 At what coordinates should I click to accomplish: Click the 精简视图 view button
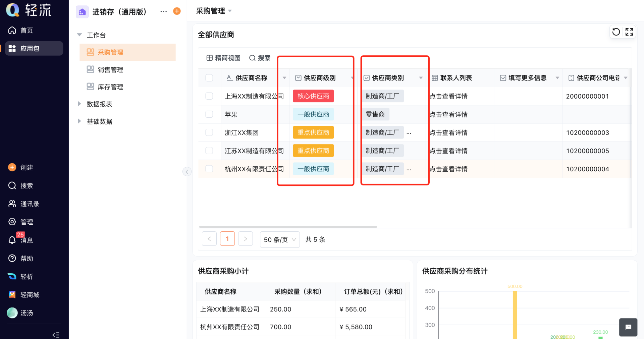pos(223,58)
